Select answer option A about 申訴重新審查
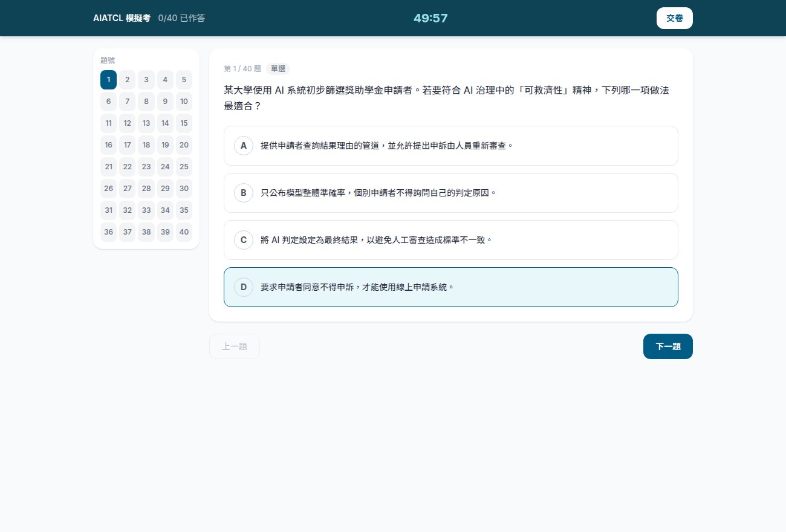The width and height of the screenshot is (786, 532). point(451,146)
